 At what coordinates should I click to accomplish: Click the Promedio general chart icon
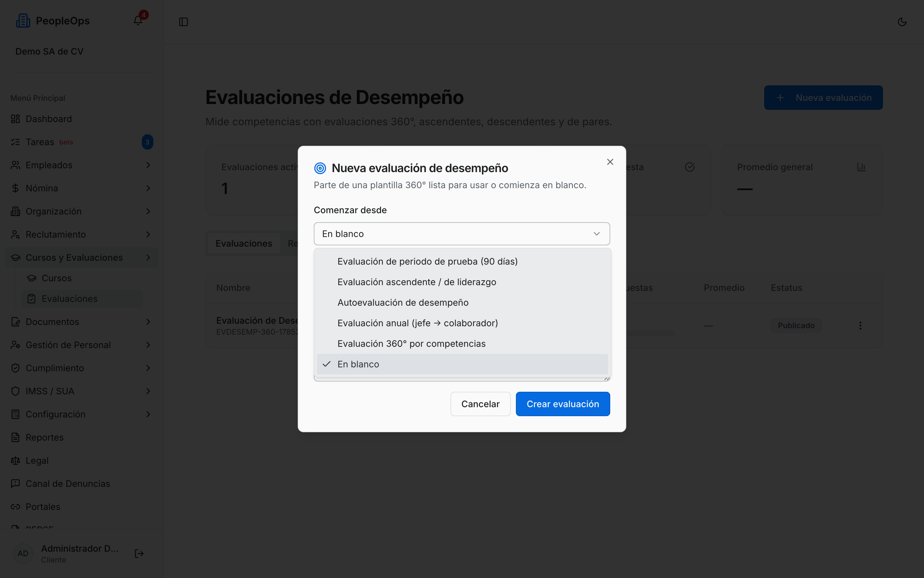tap(861, 167)
